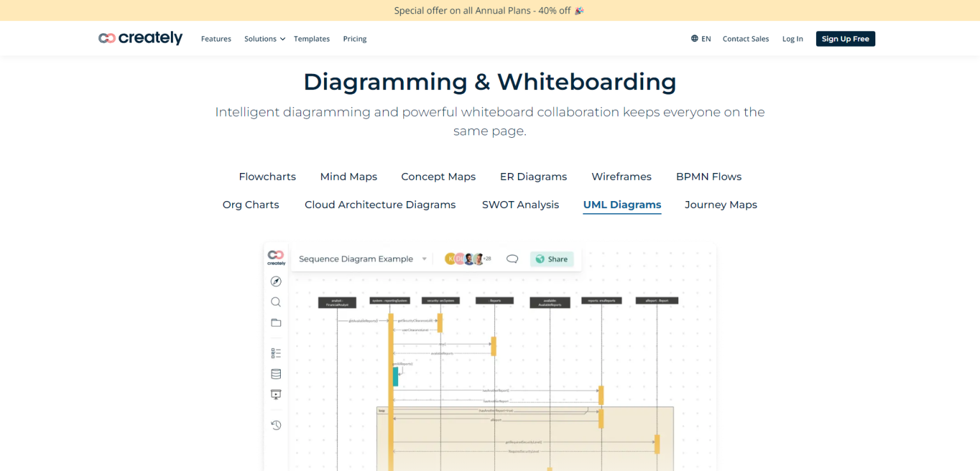Viewport: 980px width, 471px height.
Task: Open version history using the clock icon
Action: 276,424
